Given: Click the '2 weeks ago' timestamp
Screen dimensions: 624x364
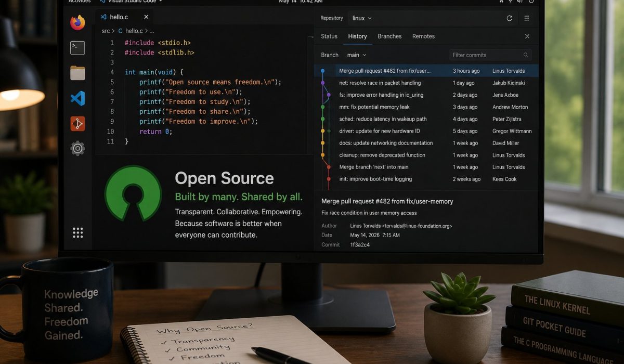Looking at the screenshot, I should [x=466, y=179].
